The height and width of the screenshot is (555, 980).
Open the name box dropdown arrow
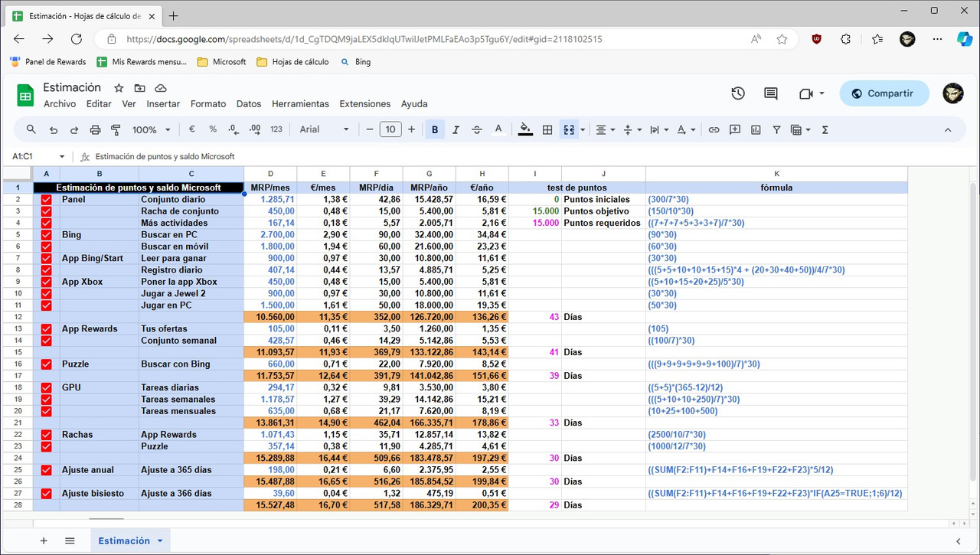coord(62,156)
